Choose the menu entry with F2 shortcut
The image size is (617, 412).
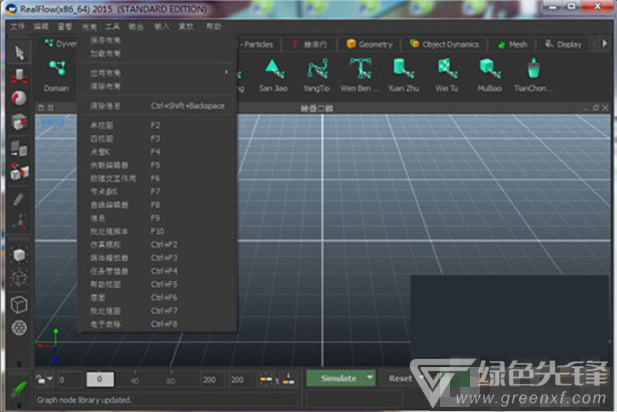click(x=158, y=125)
